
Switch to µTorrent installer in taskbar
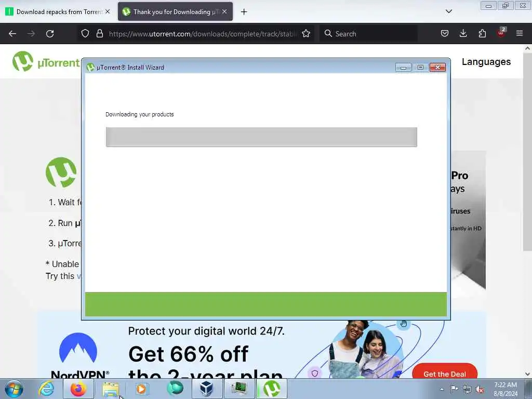tap(271, 389)
